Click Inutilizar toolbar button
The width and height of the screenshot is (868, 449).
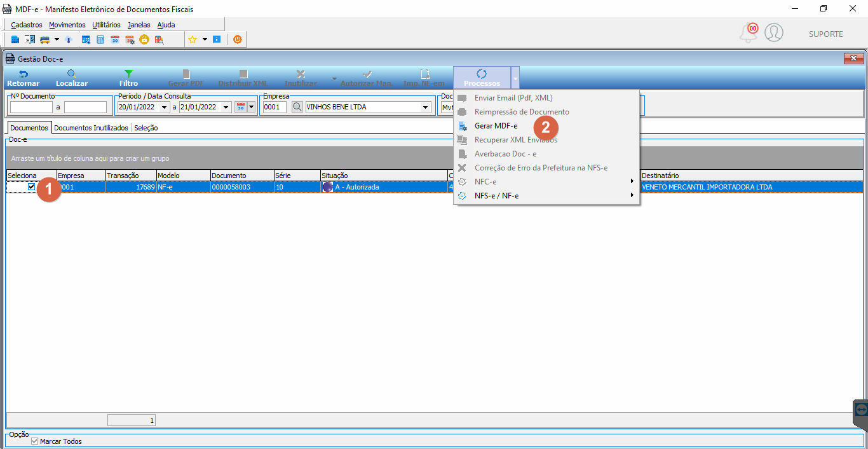[x=301, y=78]
